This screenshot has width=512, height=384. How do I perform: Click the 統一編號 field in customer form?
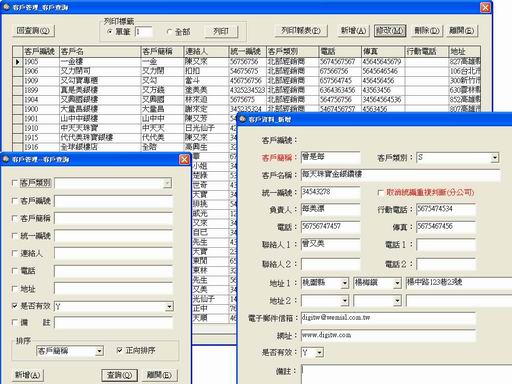pos(330,192)
